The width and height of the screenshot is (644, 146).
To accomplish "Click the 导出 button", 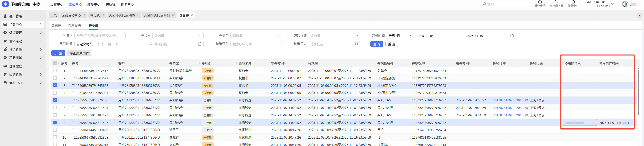I will tap(58, 53).
